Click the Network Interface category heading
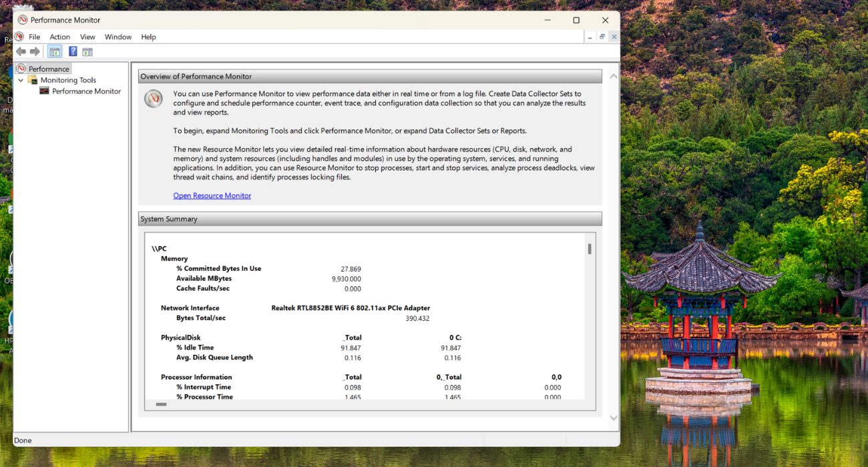The image size is (868, 467). (x=190, y=308)
